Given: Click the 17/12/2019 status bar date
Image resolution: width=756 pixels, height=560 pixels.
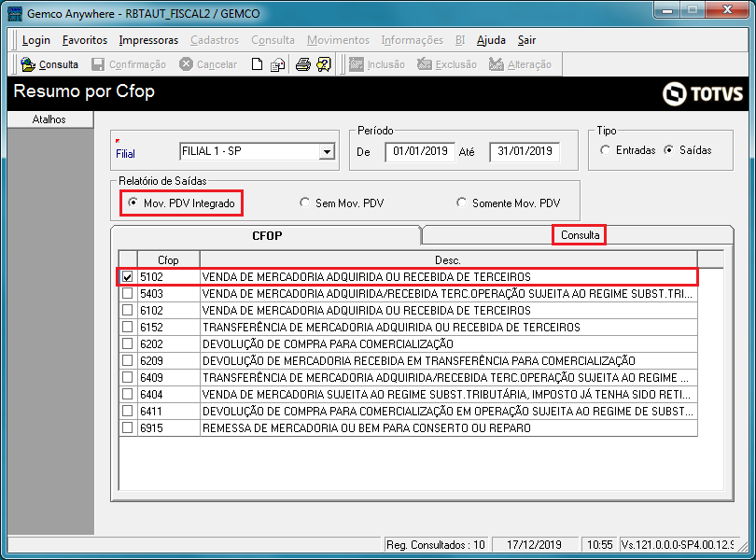Looking at the screenshot, I should pyautogui.click(x=534, y=544).
